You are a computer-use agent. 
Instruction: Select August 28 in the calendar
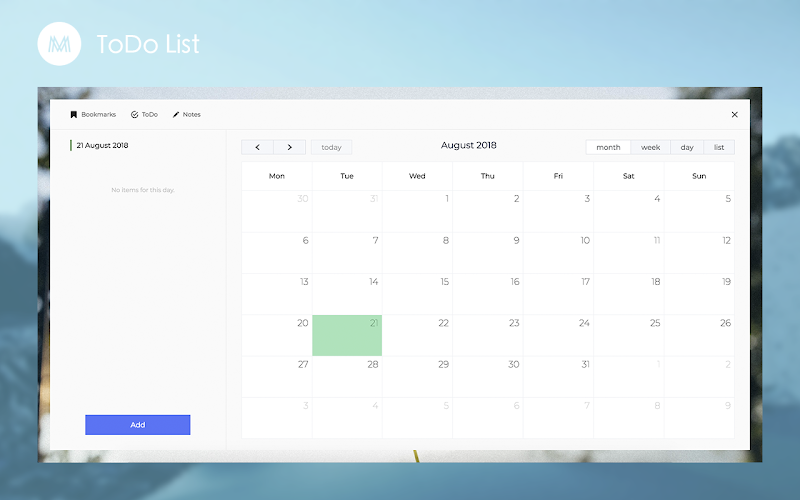(x=347, y=377)
